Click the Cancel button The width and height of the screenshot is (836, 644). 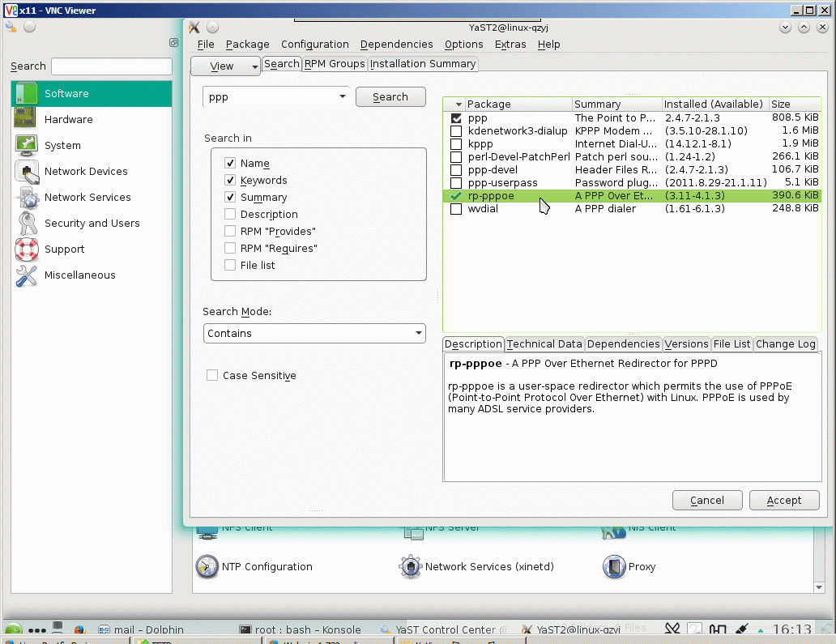click(707, 500)
